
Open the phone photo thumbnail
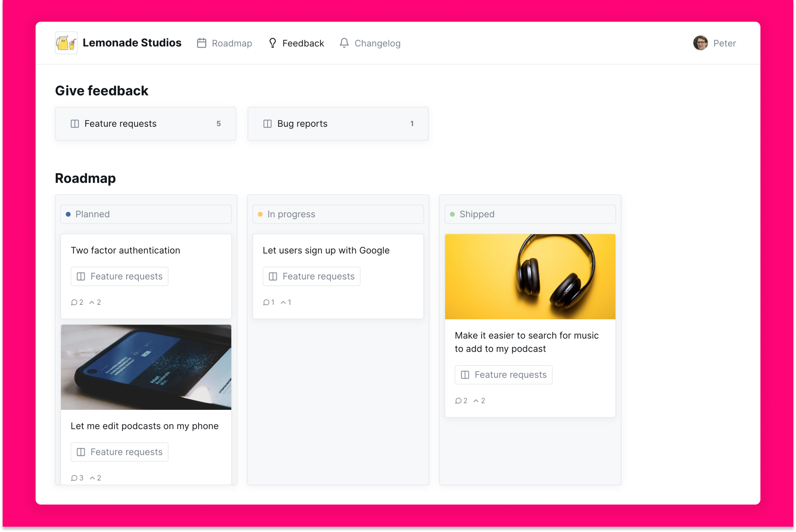pyautogui.click(x=146, y=367)
